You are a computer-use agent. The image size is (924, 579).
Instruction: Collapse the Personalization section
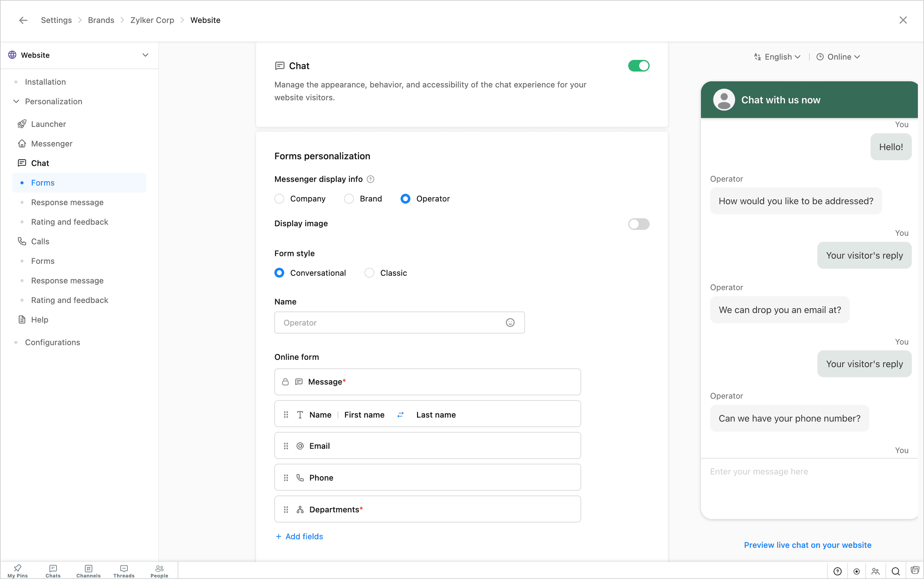point(16,101)
